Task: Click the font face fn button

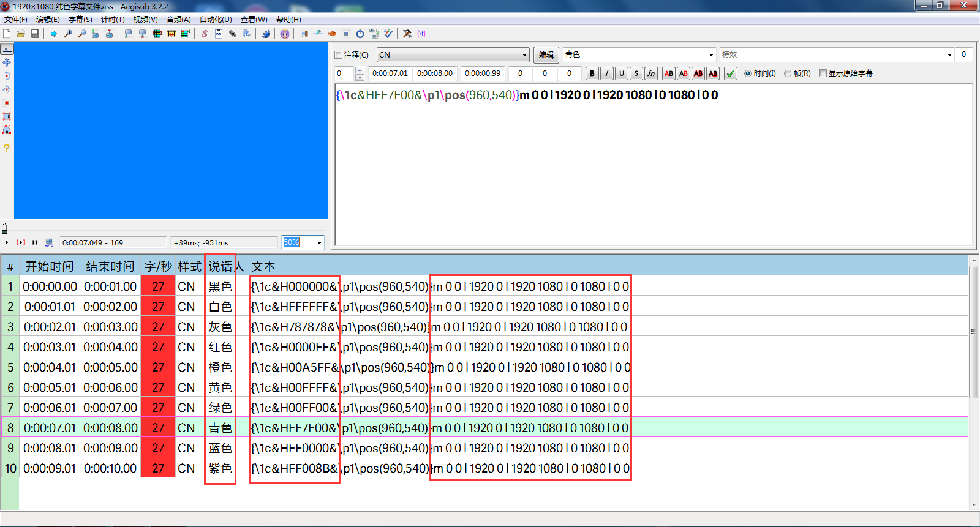Action: (x=650, y=73)
